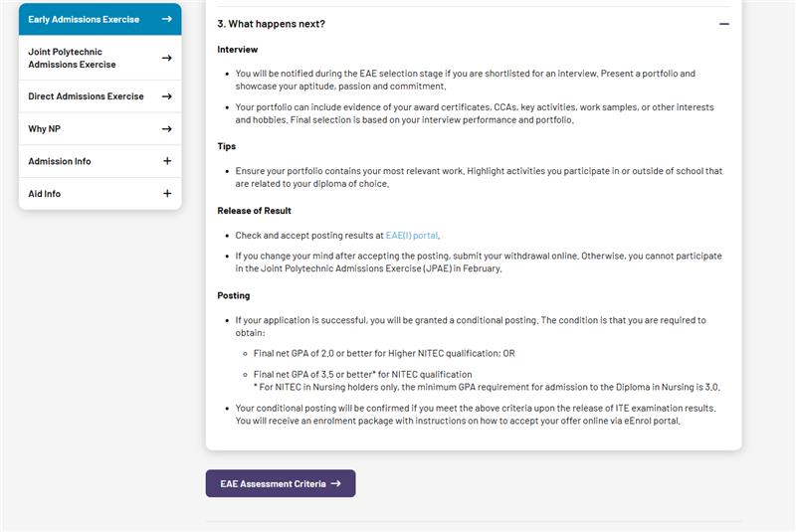Click arrow icon in EAE Assessment Criteria button
The image size is (796, 532).
click(336, 484)
